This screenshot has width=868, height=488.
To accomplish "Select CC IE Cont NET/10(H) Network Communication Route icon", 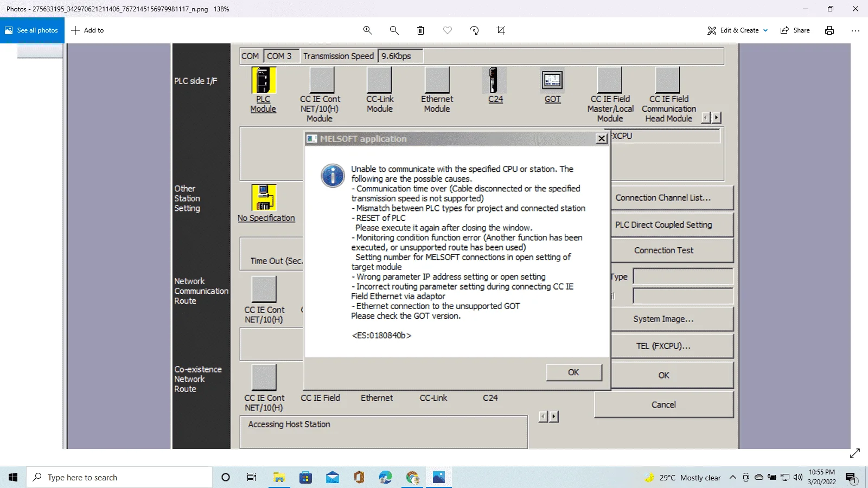I will point(264,290).
